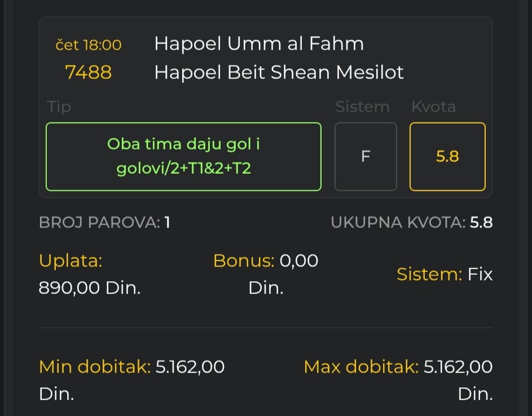Toggle the 'F' system box

(x=366, y=156)
